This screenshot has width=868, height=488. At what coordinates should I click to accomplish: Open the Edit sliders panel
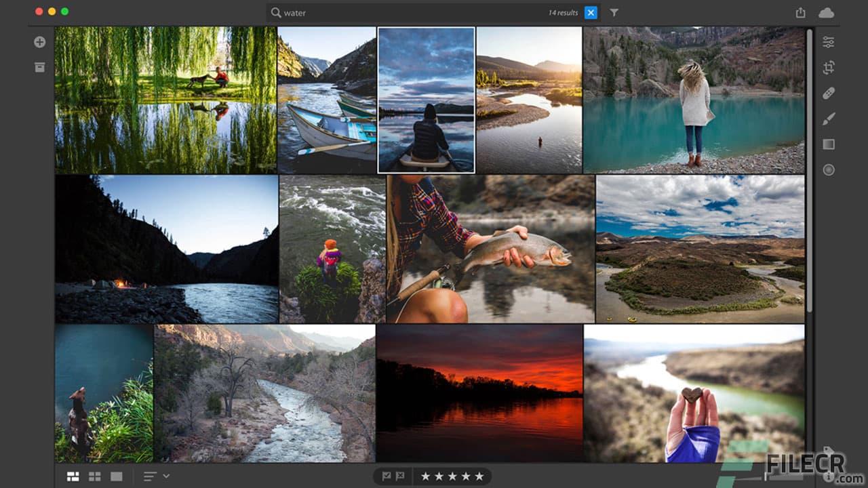(x=827, y=41)
